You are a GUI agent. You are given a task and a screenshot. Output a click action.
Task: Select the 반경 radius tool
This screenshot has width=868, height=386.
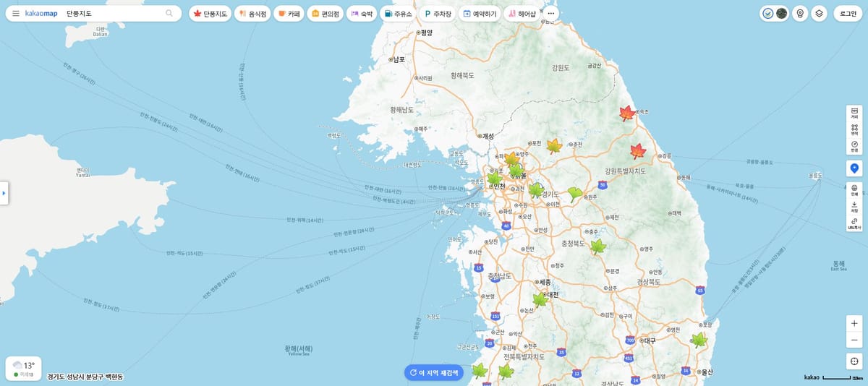click(854, 146)
